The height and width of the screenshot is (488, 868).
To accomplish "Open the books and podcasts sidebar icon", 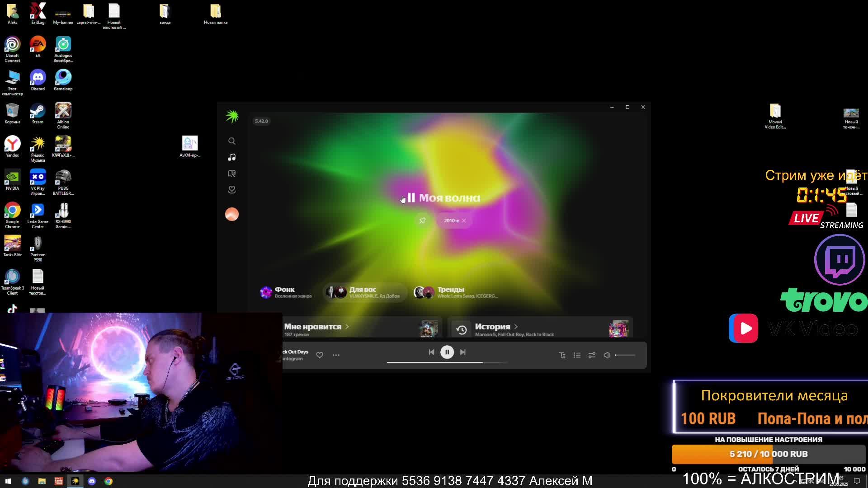I will tap(231, 174).
